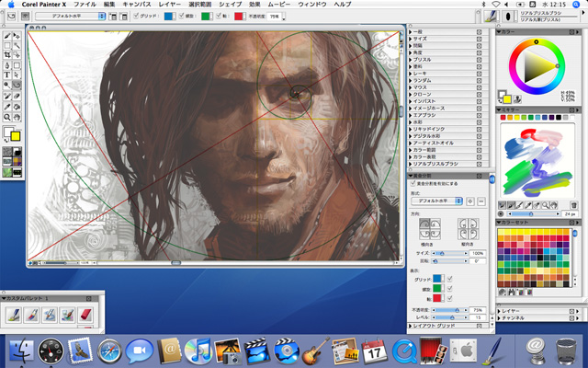588x368 pixels.
Task: Open the ファイル menu
Action: point(85,5)
